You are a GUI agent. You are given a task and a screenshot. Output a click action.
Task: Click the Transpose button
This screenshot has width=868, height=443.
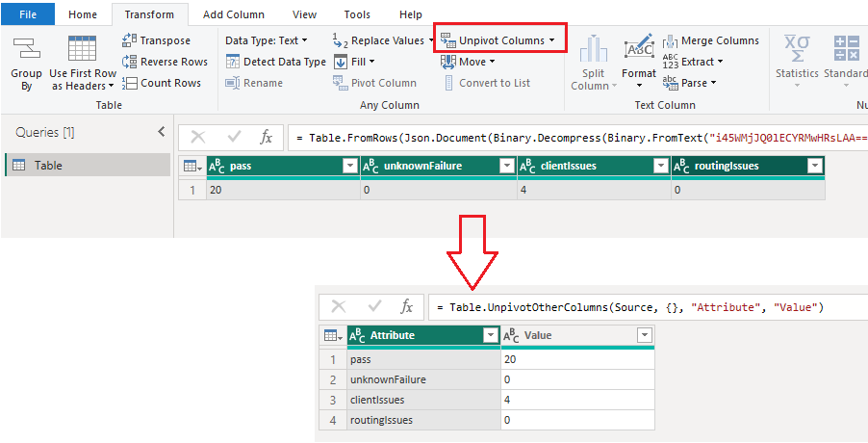coord(156,40)
